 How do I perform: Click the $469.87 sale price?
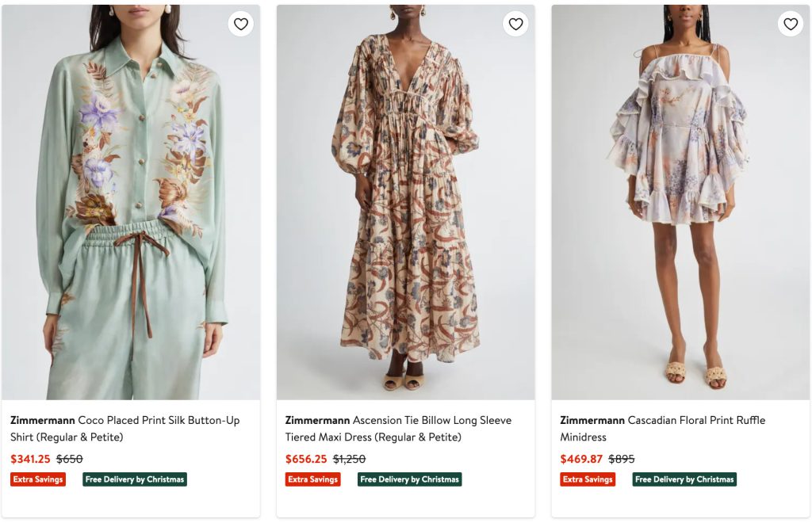pos(581,459)
